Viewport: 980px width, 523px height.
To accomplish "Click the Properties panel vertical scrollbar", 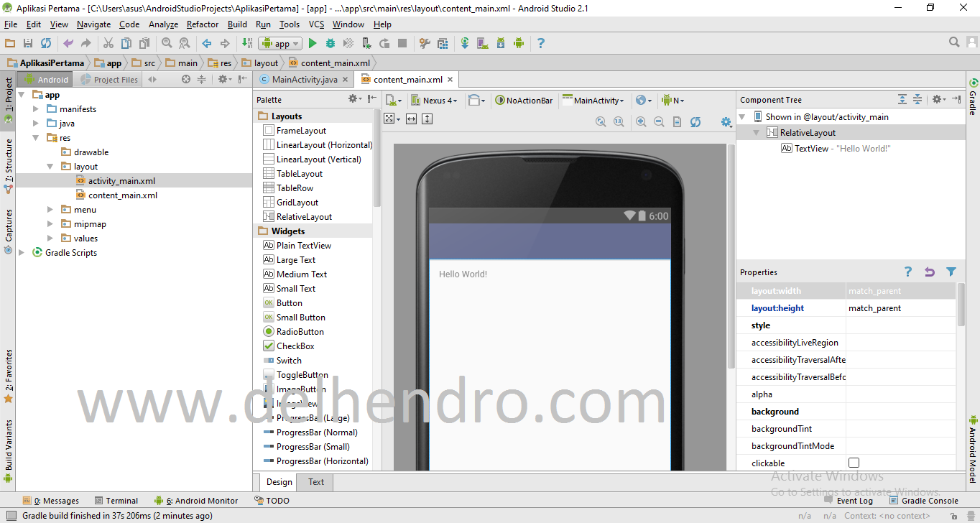I will (x=961, y=305).
